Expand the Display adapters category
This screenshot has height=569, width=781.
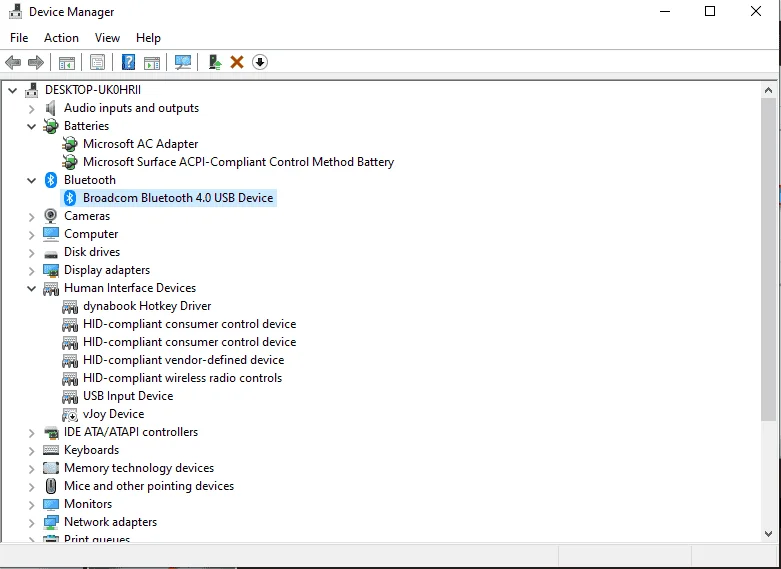click(x=31, y=271)
